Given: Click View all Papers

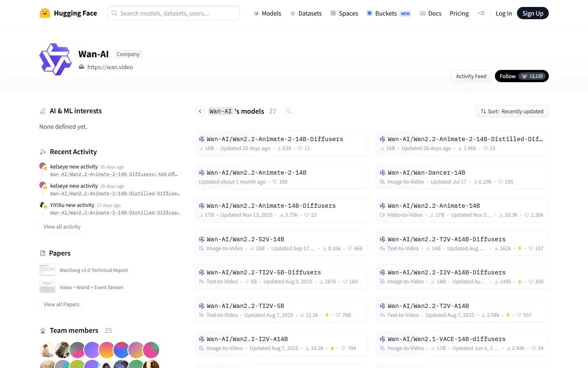Looking at the screenshot, I should [x=62, y=304].
